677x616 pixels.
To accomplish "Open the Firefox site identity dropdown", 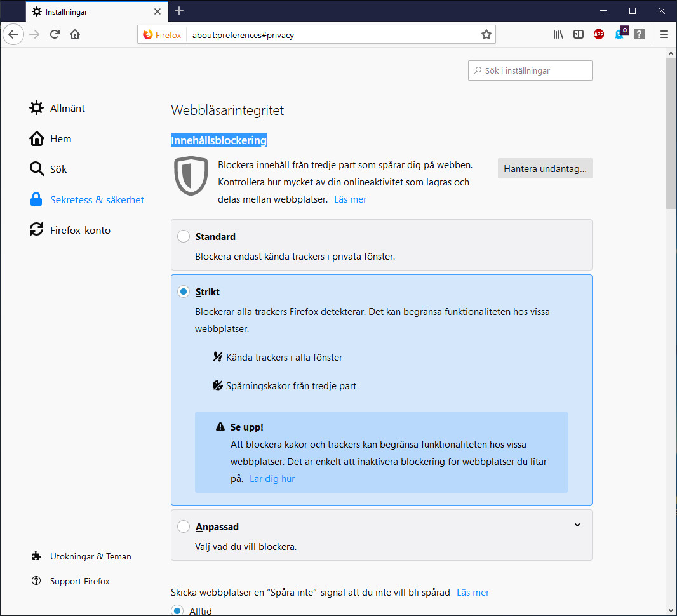I will click(161, 35).
